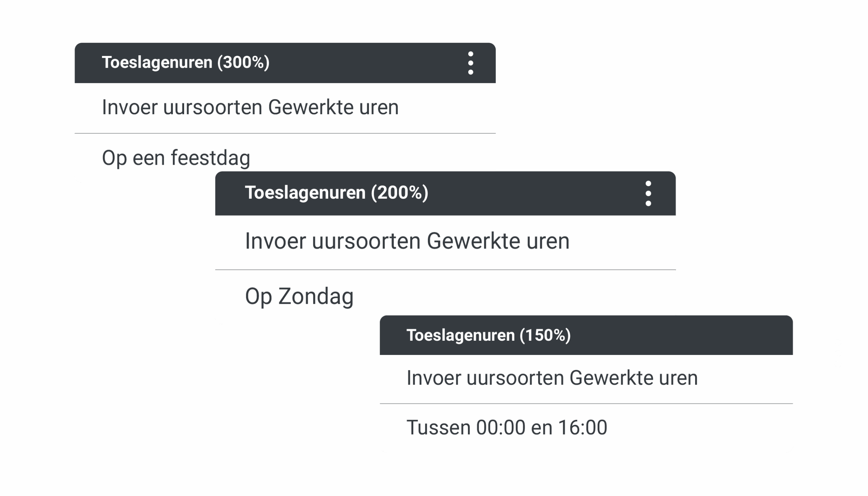868x496 pixels.
Task: Click the '(200%)' percentage in the header
Action: pyautogui.click(x=399, y=193)
